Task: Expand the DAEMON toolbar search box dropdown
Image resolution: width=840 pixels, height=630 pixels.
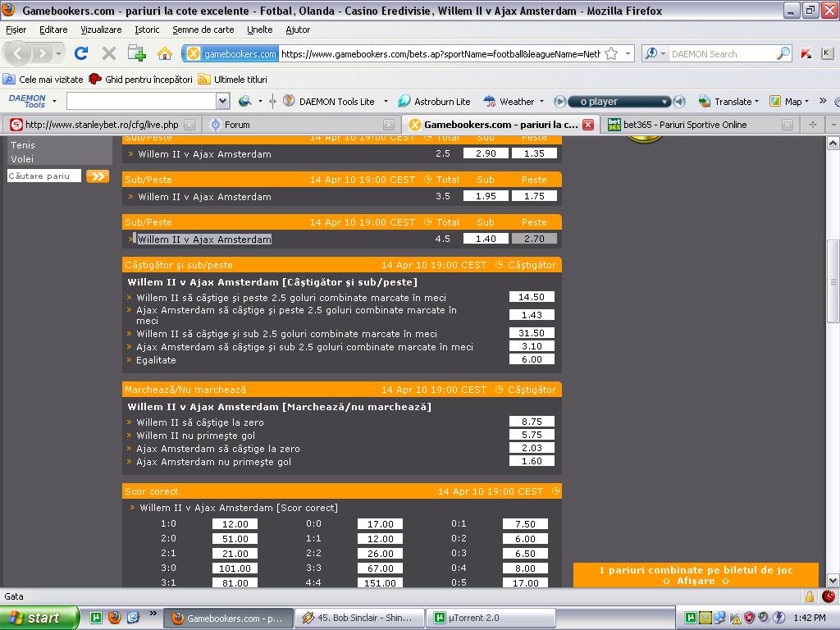Action: point(223,101)
